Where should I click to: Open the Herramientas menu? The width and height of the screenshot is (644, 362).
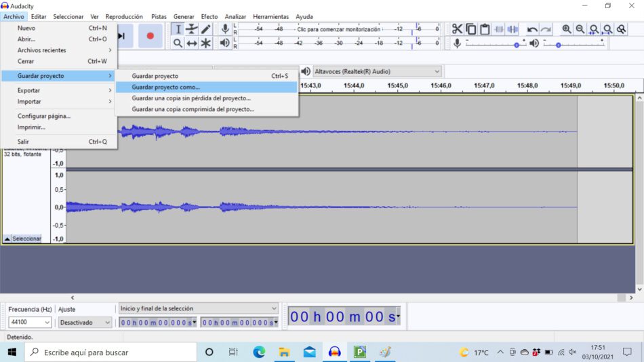tap(270, 16)
